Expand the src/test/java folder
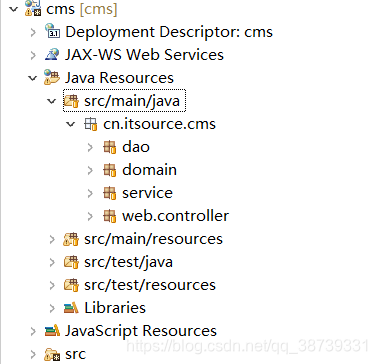Image resolution: width=377 pixels, height=364 pixels. coord(52,262)
